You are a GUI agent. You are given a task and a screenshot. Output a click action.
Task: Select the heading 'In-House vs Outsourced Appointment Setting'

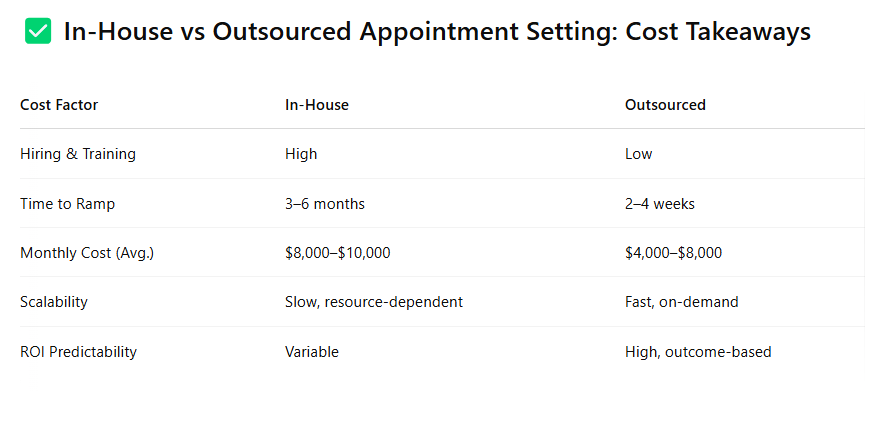341,31
